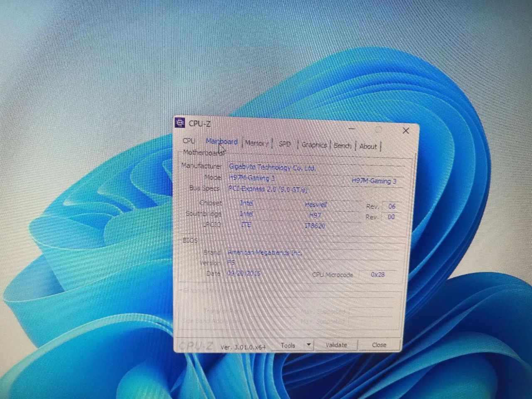Go to the SPD tab

coord(285,144)
